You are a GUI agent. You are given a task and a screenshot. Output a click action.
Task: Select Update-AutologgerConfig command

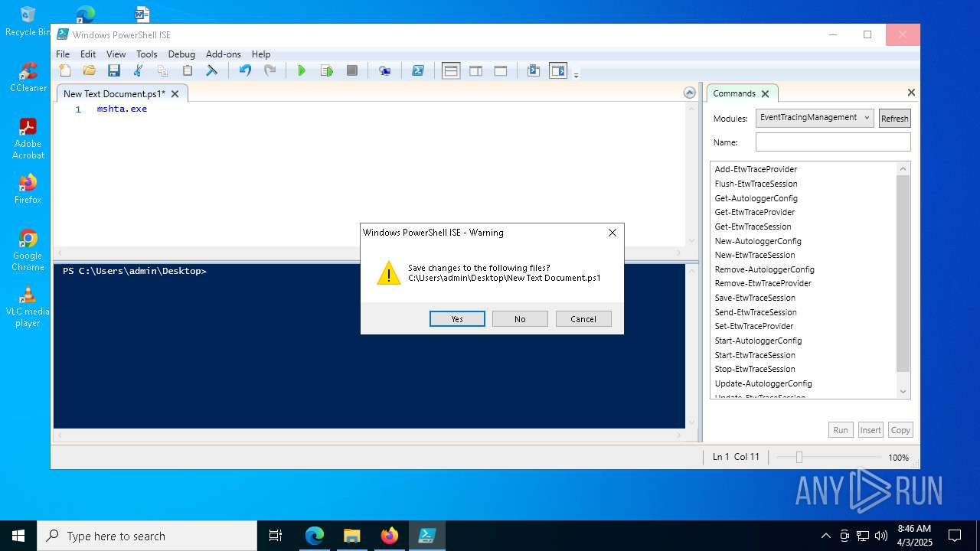[x=763, y=383]
